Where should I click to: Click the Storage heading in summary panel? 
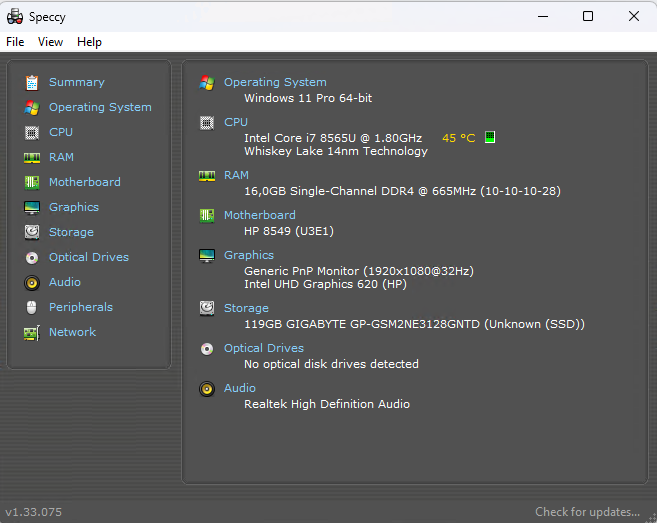click(x=246, y=308)
